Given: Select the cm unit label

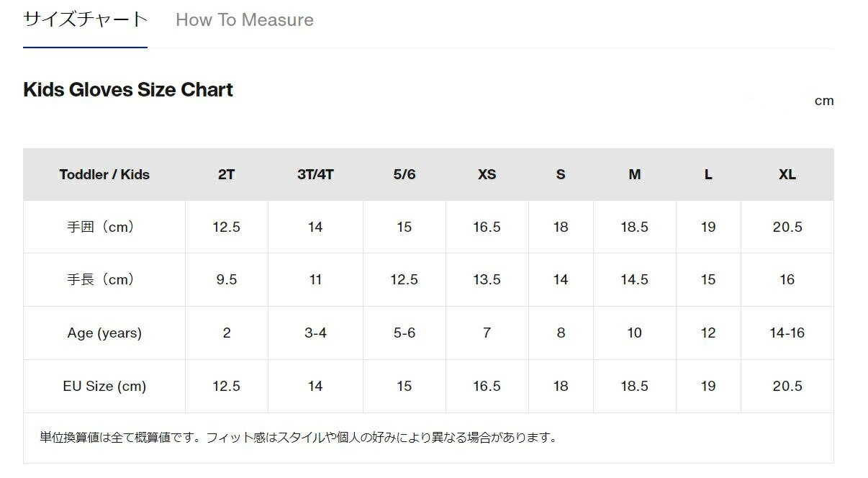Looking at the screenshot, I should pyautogui.click(x=824, y=101).
